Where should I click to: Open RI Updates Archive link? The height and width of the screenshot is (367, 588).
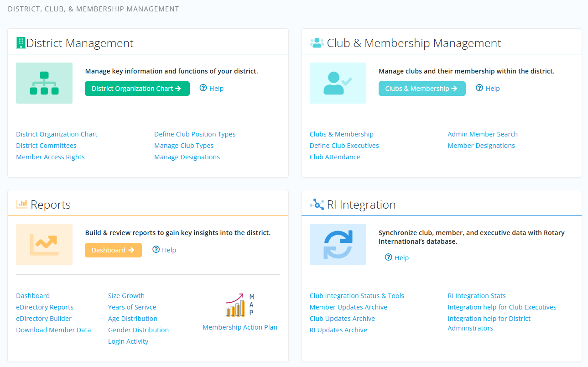coord(338,330)
